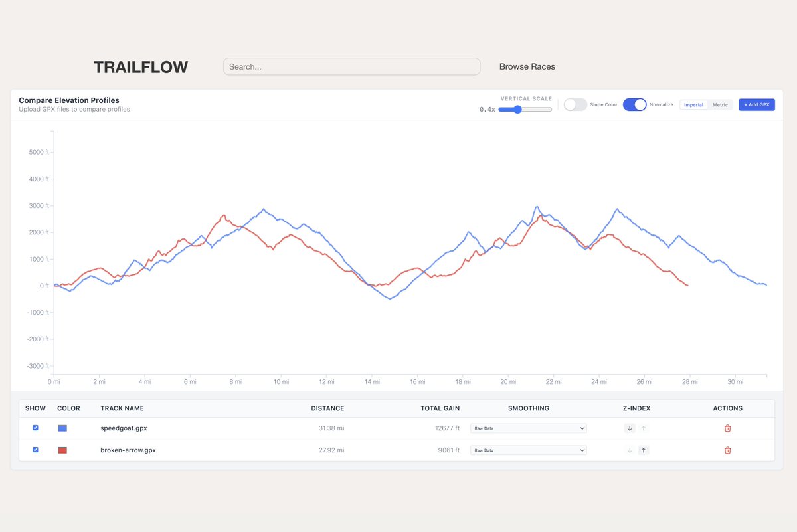Delete the speedgoat.gpx track with trash icon
The image size is (797, 532).
(x=727, y=428)
